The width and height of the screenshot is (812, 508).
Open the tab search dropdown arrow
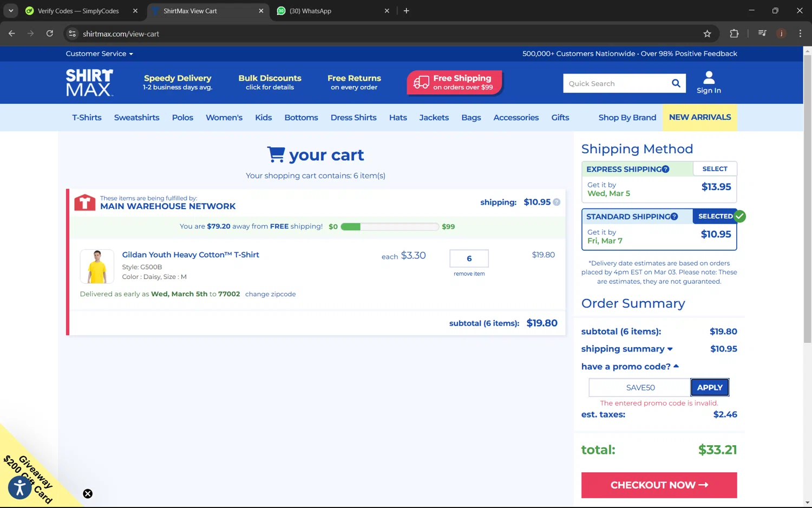11,11
